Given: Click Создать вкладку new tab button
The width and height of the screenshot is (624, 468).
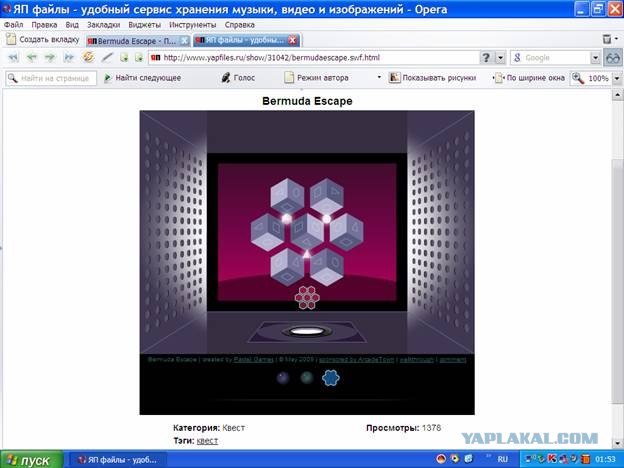Looking at the screenshot, I should [x=43, y=40].
